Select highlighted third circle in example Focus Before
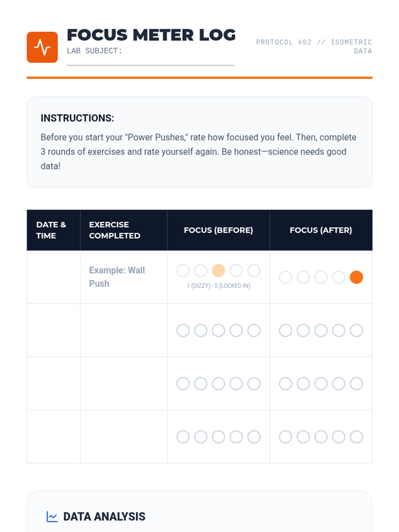 [x=218, y=271]
